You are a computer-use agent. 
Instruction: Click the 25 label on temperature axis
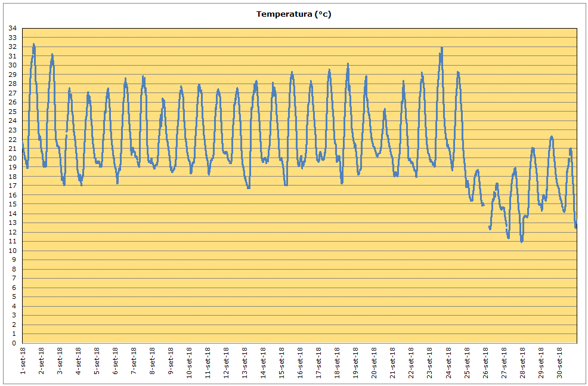point(13,112)
